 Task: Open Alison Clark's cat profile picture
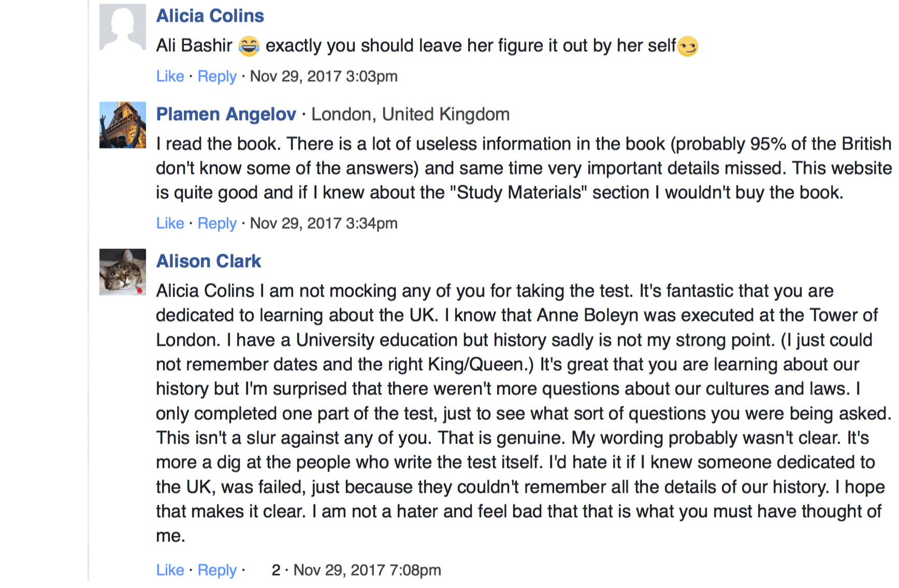click(123, 272)
